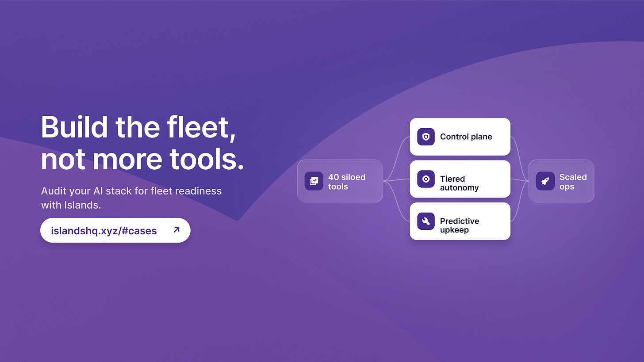Select the 40 siloed tools card
This screenshot has height=362, width=644.
[340, 181]
